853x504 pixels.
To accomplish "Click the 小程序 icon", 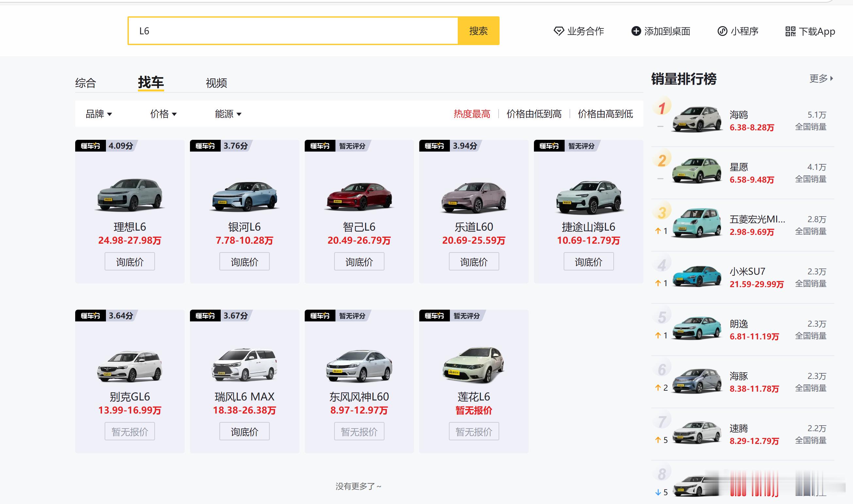I will [722, 31].
